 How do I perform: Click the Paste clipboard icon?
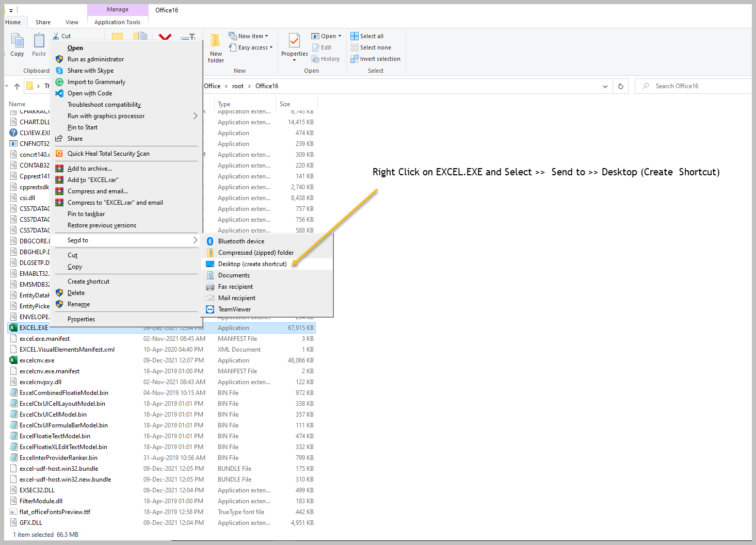coord(39,41)
